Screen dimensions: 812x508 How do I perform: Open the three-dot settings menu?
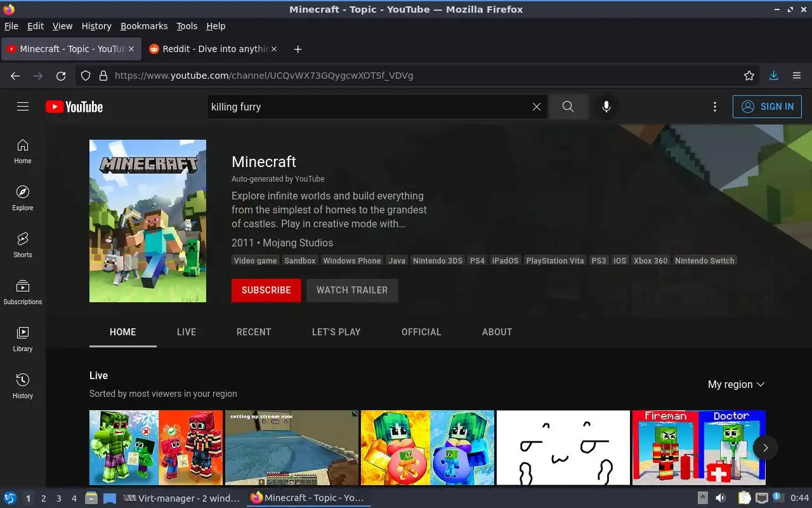click(x=715, y=107)
